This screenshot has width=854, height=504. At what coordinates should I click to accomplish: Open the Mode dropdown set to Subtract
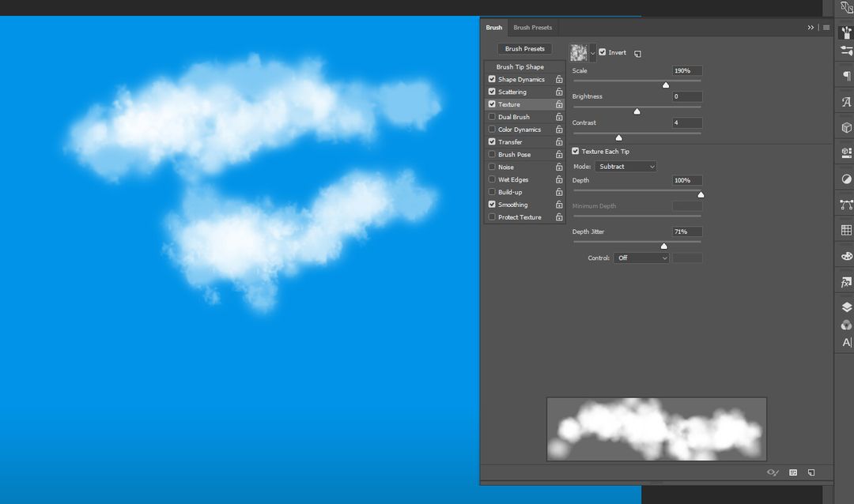tap(625, 167)
